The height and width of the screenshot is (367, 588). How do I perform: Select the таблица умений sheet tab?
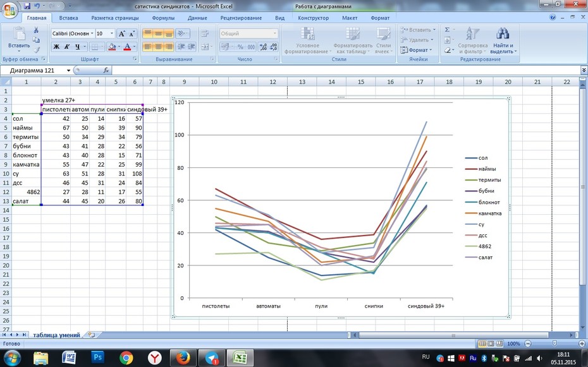click(56, 335)
